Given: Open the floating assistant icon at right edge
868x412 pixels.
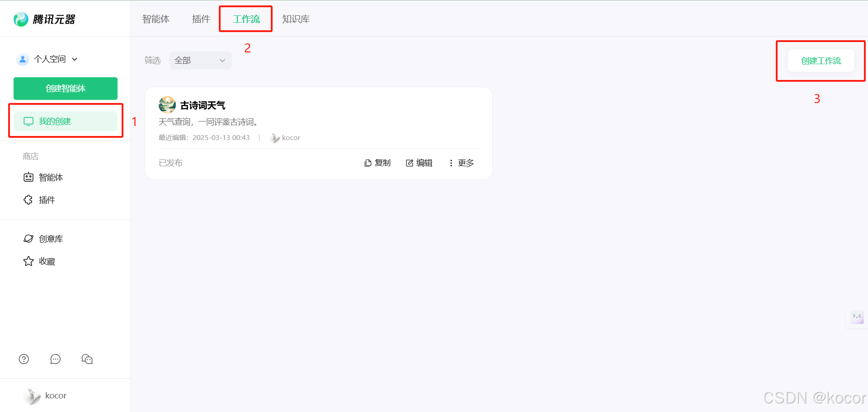Looking at the screenshot, I should [857, 318].
